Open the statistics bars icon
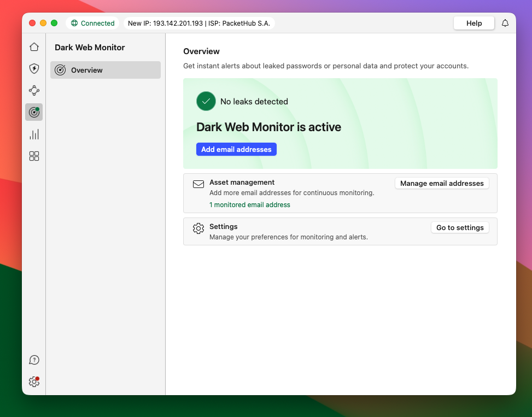This screenshot has width=532, height=417. point(34,134)
